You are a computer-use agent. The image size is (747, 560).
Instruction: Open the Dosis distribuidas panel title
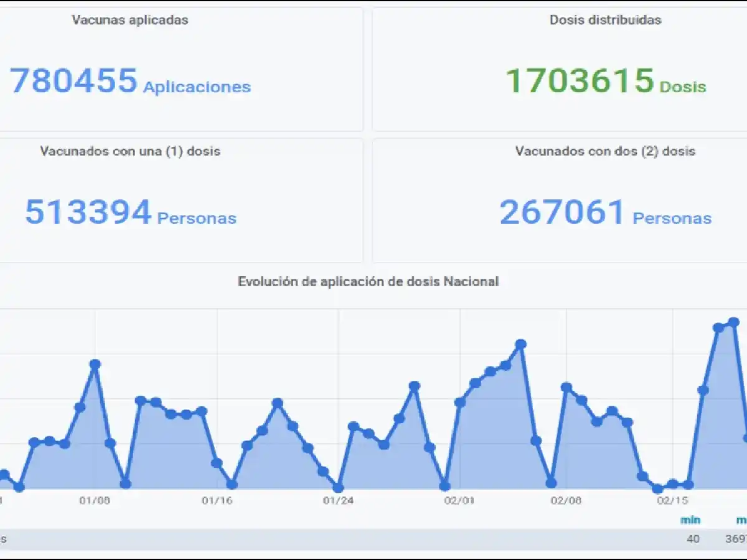pyautogui.click(x=605, y=19)
